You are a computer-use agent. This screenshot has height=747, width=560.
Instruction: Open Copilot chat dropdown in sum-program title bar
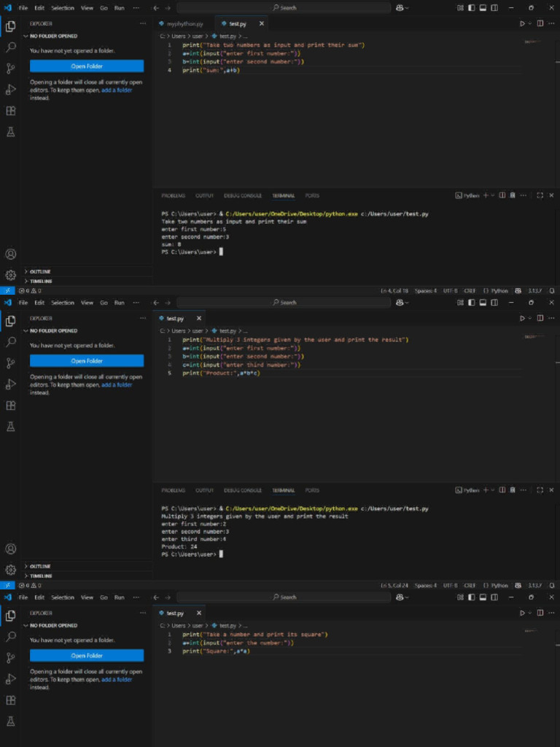[x=407, y=8]
